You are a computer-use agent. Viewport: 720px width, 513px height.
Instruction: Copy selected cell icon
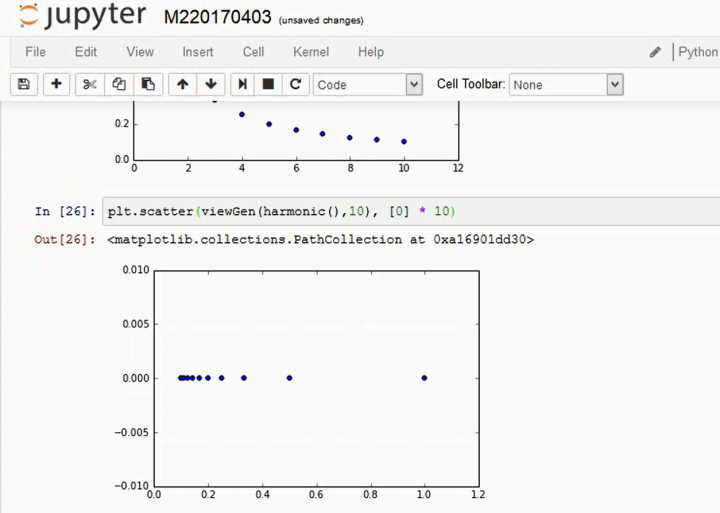(x=119, y=85)
